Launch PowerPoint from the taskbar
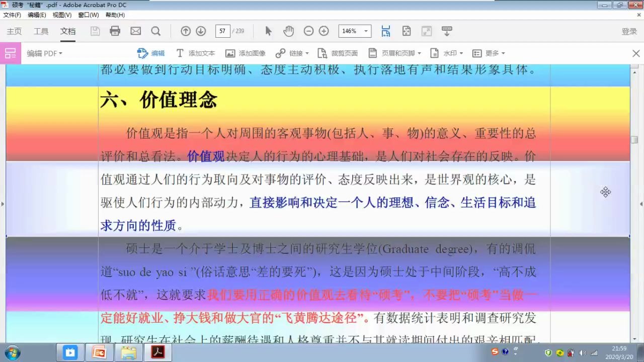Image resolution: width=644 pixels, height=362 pixels. pos(99,352)
